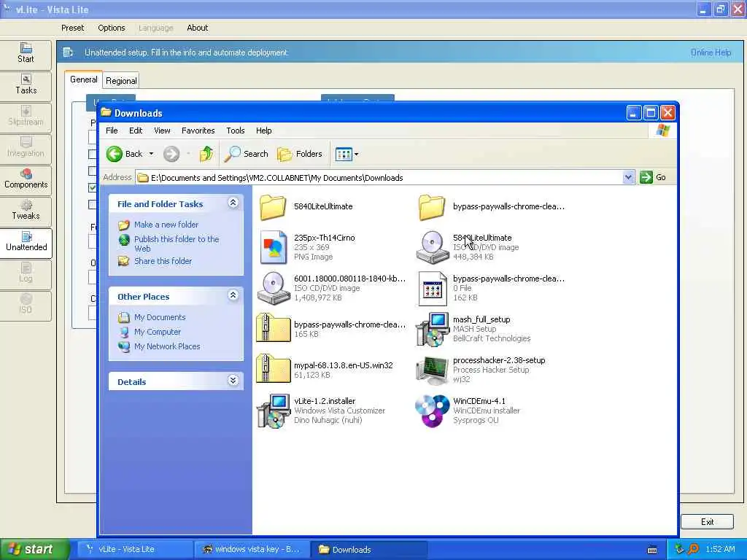Click the Go button beside address bar
The height and width of the screenshot is (560, 747).
[653, 177]
